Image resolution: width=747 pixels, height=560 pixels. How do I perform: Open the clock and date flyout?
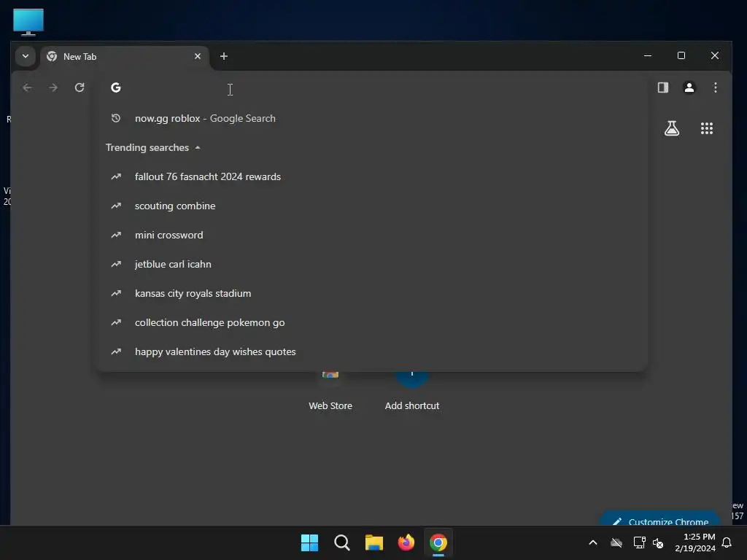(x=695, y=542)
